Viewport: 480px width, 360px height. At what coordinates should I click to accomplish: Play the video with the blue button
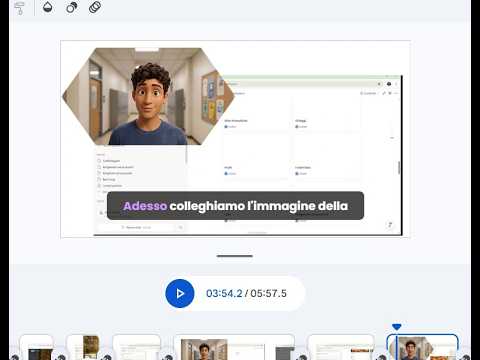[x=180, y=293]
